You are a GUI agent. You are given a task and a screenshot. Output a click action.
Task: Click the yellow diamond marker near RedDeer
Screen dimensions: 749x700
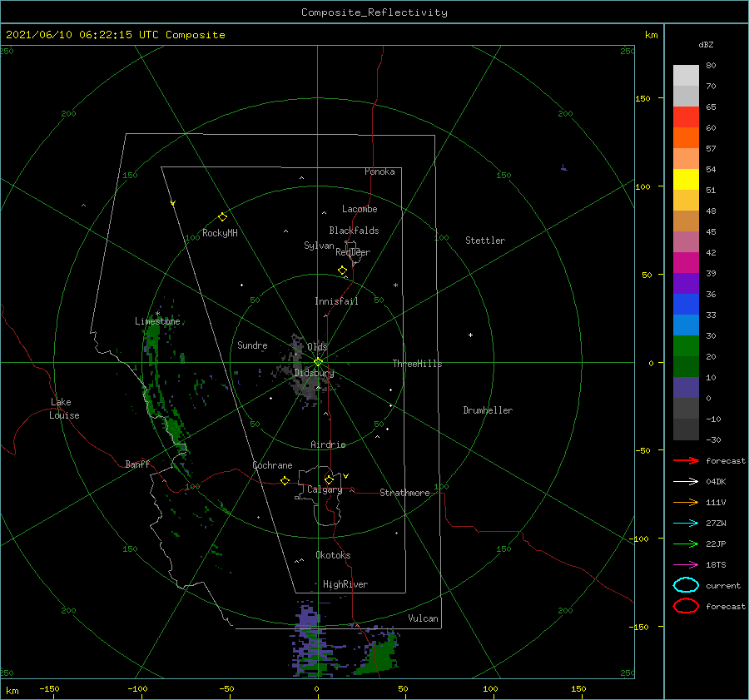[342, 271]
